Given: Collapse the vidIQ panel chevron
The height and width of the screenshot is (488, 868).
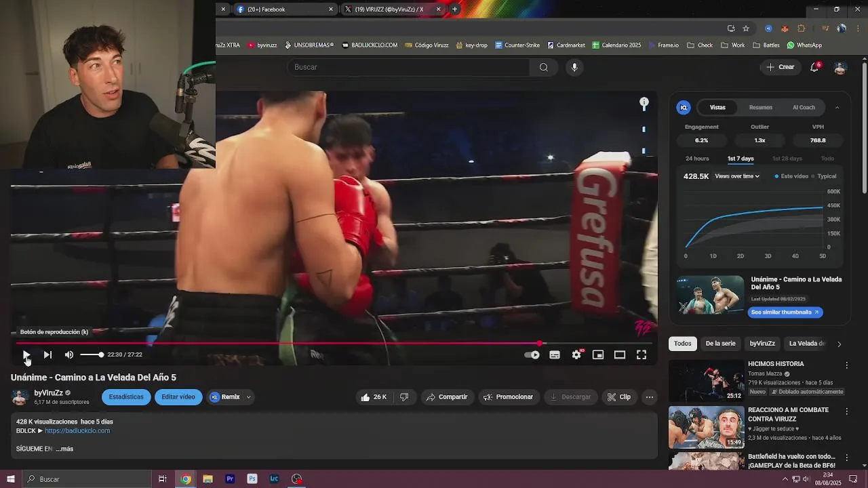Looking at the screenshot, I should click(837, 107).
